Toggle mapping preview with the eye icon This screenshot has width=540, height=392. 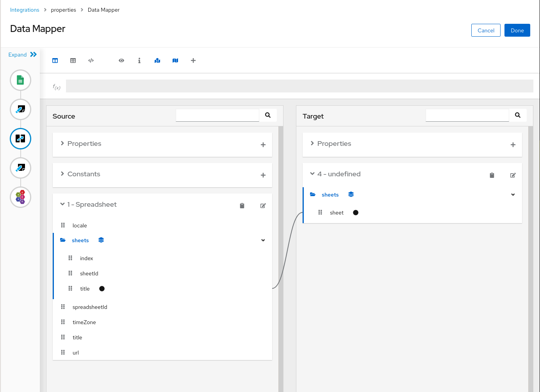121,60
